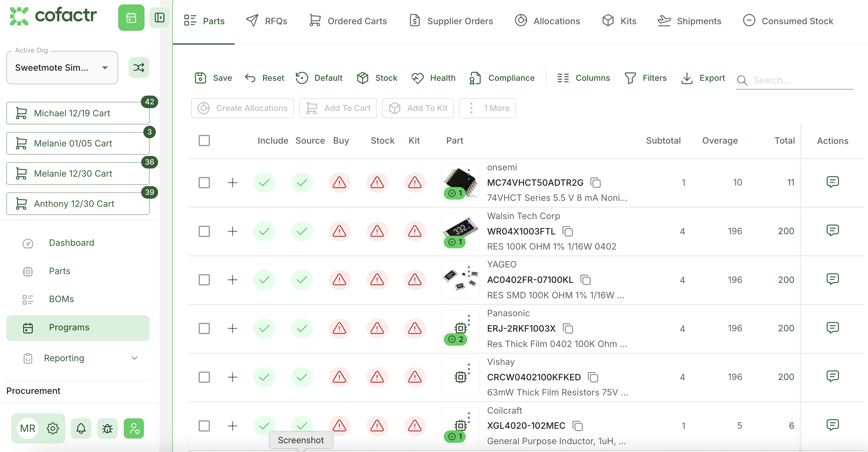Expand the CRCW0402100KFKED row with plus
The image size is (868, 452).
point(233,377)
